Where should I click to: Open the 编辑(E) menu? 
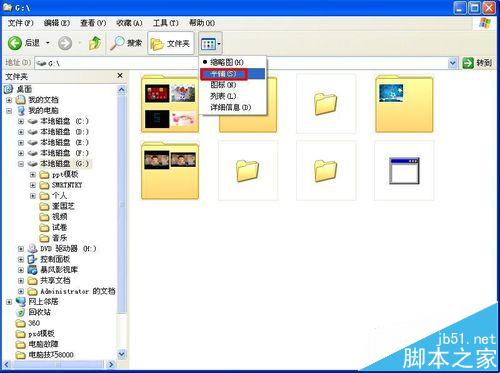coord(57,23)
